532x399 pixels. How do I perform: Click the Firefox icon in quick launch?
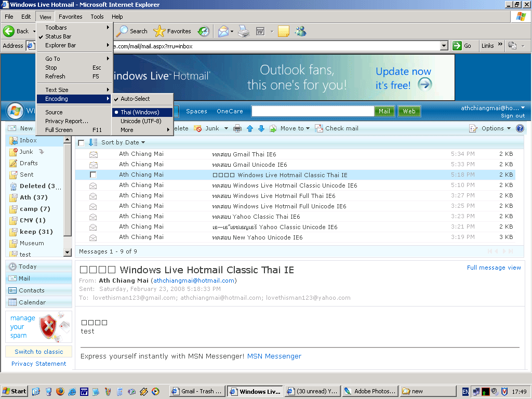60,392
